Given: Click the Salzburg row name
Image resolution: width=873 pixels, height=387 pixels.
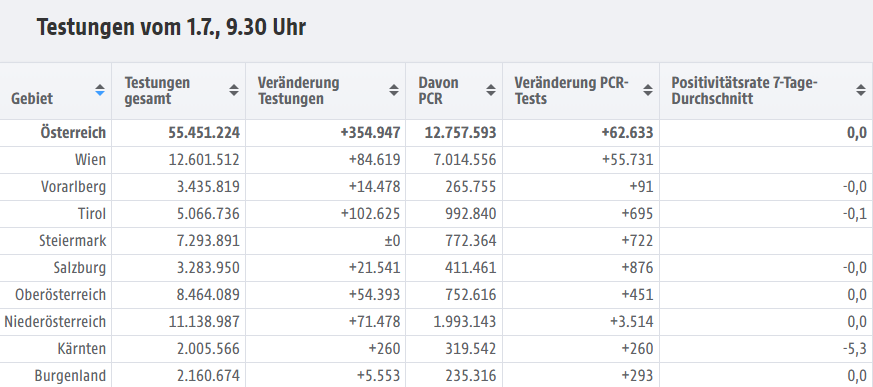Looking at the screenshot, I should coord(80,268).
